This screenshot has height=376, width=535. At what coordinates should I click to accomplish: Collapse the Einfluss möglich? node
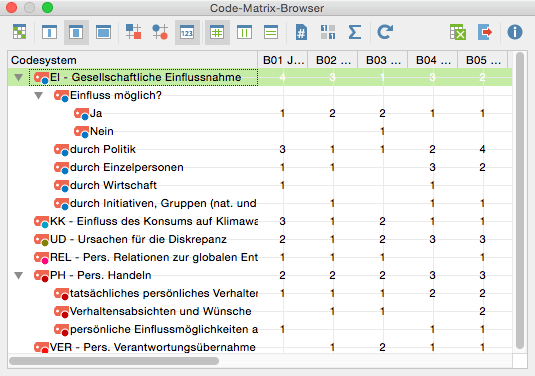(39, 96)
